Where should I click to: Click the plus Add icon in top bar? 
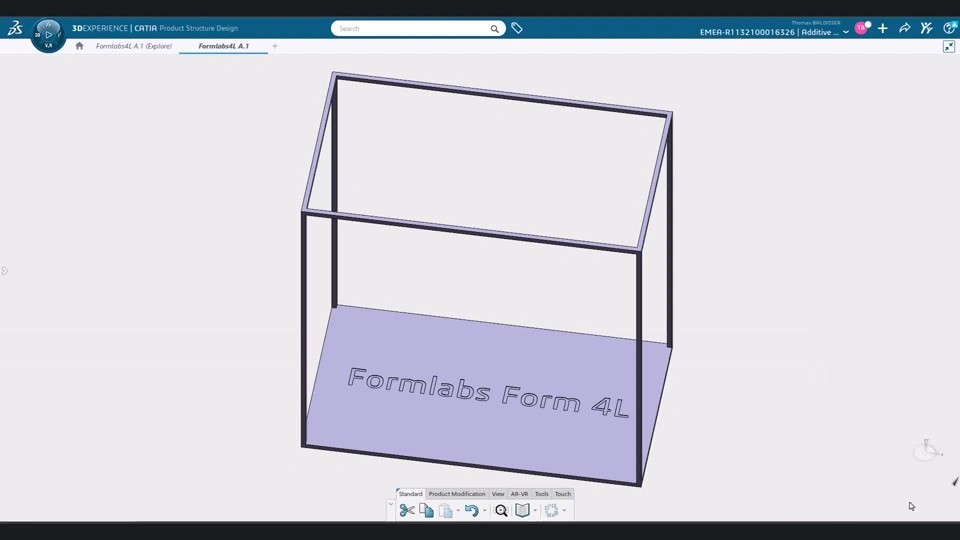[882, 28]
